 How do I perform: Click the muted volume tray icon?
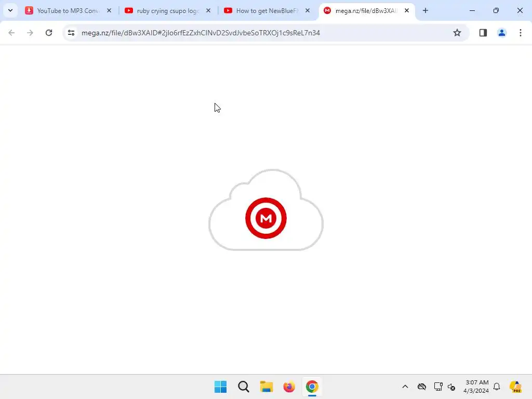[x=451, y=387]
